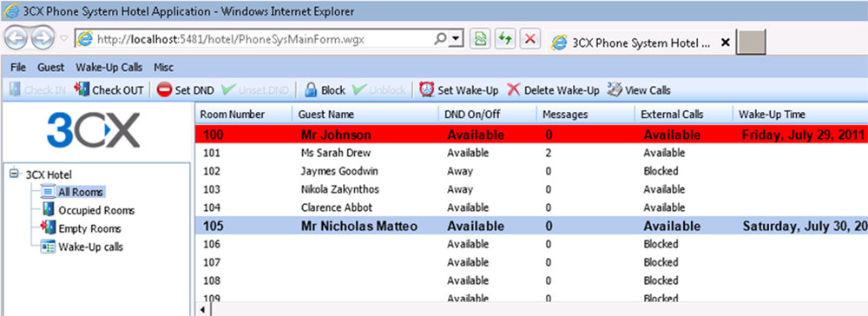Click the Check OUT toolbar button
Viewport: 868px width, 316px height.
point(109,90)
